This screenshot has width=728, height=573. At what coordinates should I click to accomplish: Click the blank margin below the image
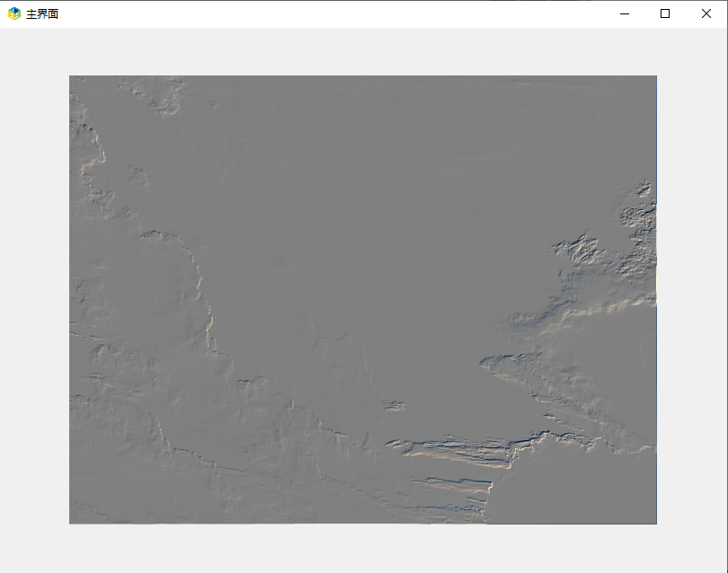tap(363, 548)
